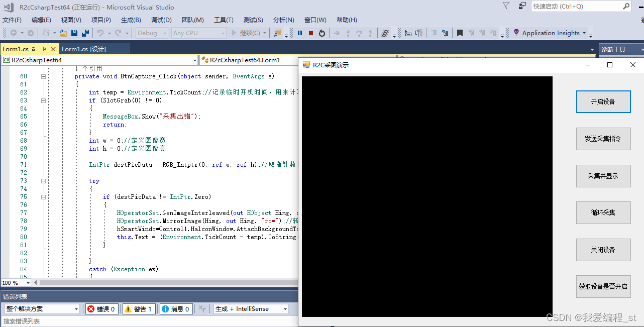Toggle a bookmark with the bookmark icon
This screenshot has width=644, height=327.
point(460,33)
